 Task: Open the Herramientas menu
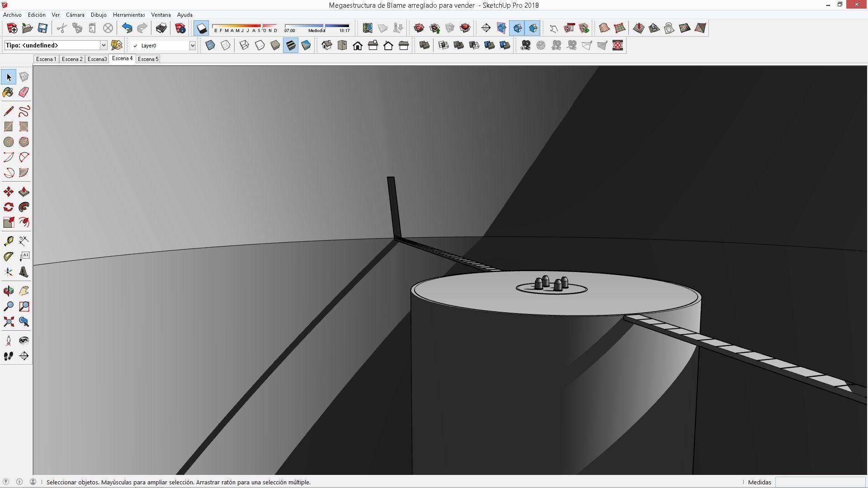pos(129,15)
